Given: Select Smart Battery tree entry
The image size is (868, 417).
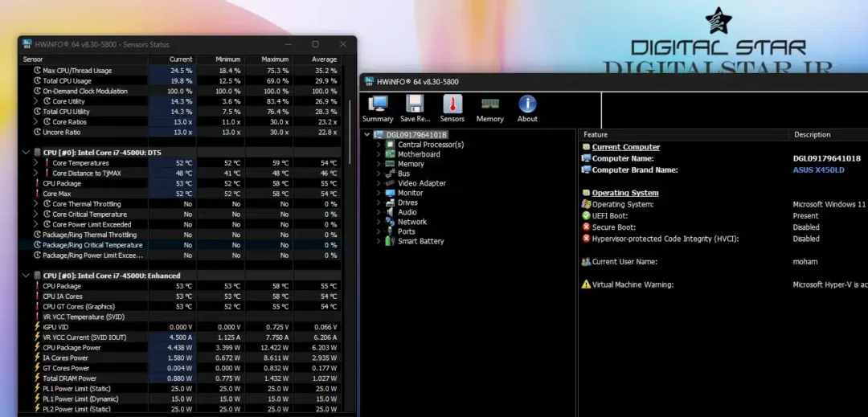Looking at the screenshot, I should [x=420, y=241].
